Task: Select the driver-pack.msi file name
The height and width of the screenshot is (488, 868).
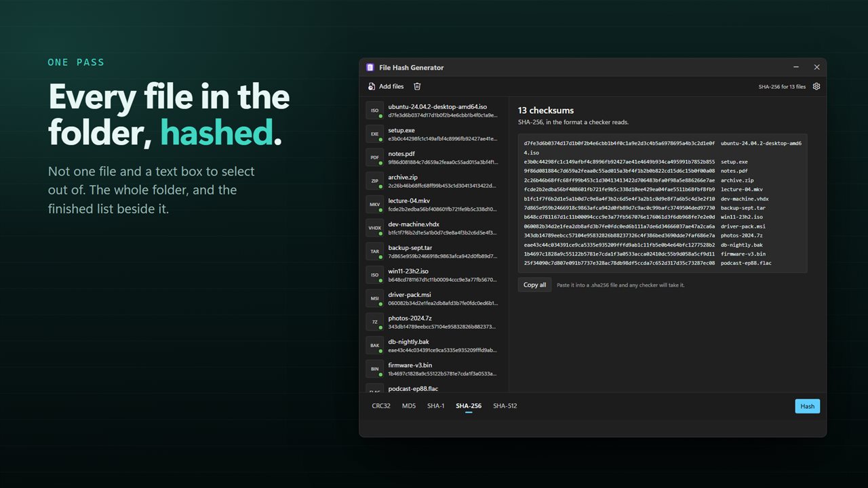Action: click(410, 295)
